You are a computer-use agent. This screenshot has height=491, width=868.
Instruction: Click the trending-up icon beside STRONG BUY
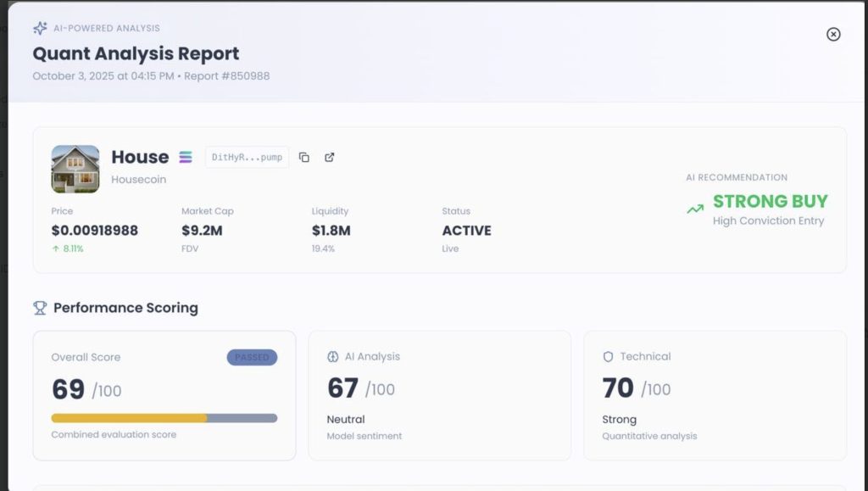coord(695,209)
